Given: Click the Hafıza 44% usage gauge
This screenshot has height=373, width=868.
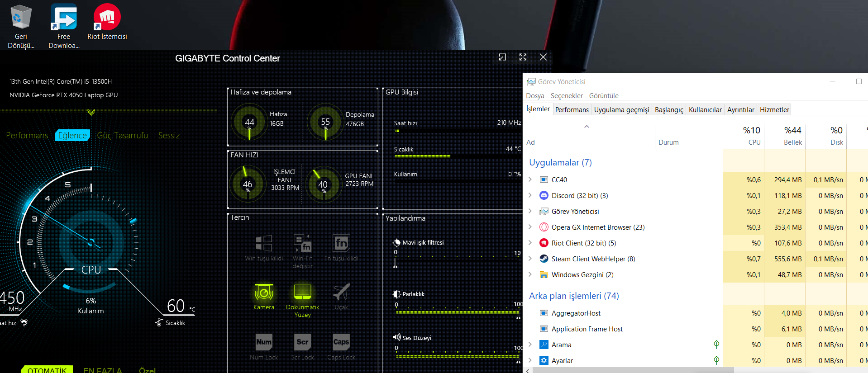Looking at the screenshot, I should coord(249,122).
